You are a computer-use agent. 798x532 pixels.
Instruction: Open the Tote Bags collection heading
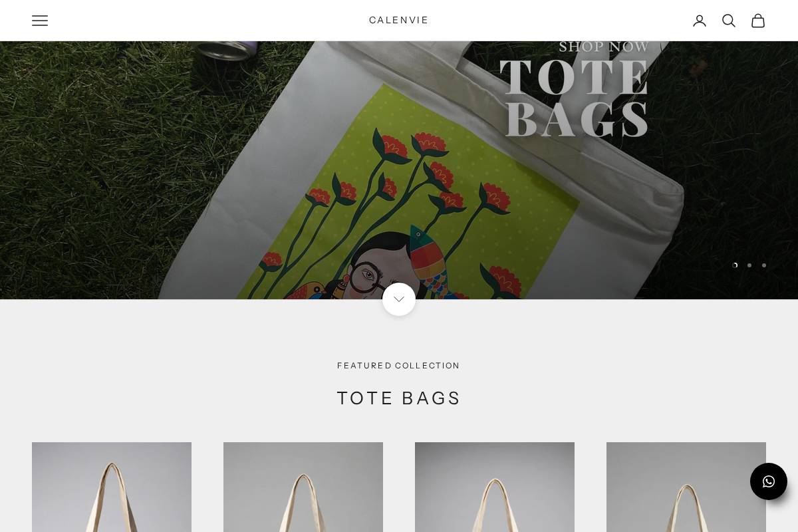[399, 398]
